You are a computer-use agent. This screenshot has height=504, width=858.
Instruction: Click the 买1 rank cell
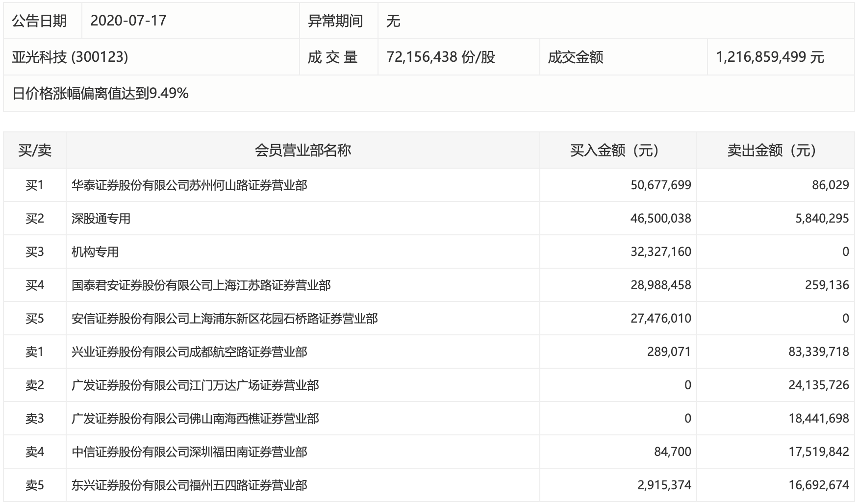coord(35,185)
